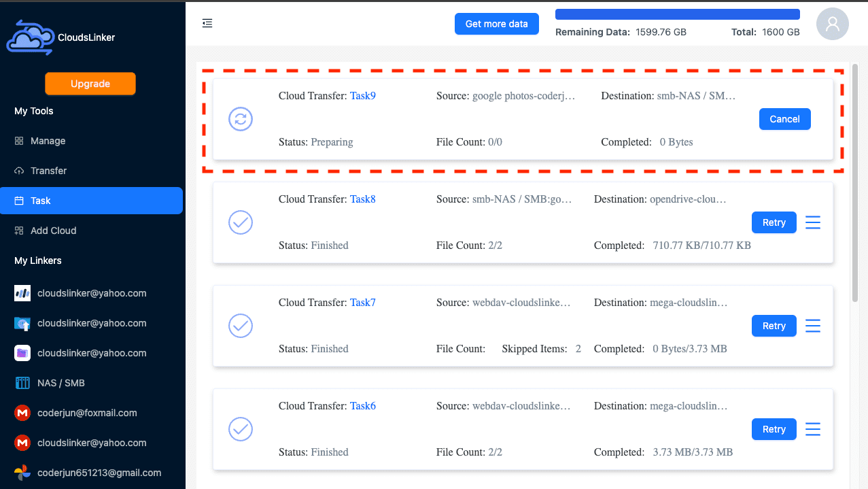
Task: Click Task9 source google photos text
Action: (506, 96)
